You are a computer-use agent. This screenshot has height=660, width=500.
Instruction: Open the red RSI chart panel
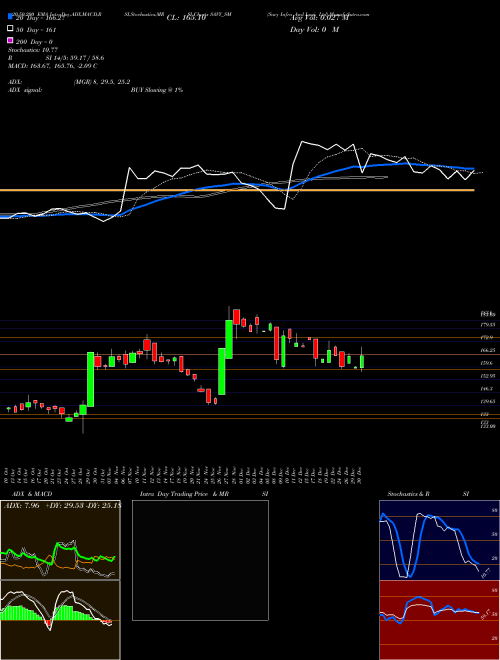[439, 620]
